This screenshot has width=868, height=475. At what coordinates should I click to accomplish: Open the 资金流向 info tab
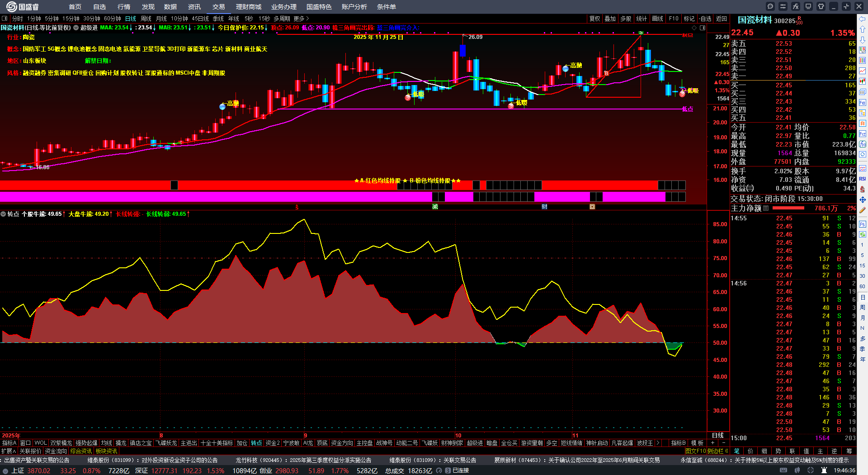click(x=56, y=451)
